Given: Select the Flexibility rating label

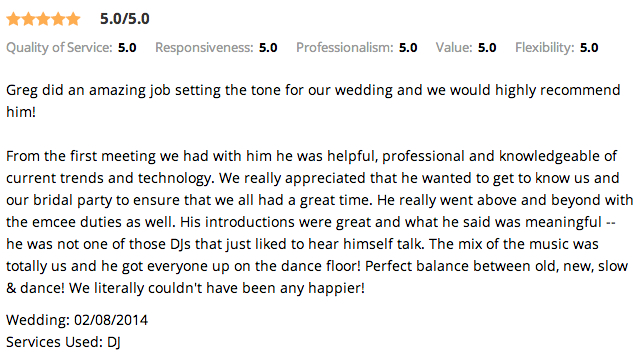Looking at the screenshot, I should 545,48.
